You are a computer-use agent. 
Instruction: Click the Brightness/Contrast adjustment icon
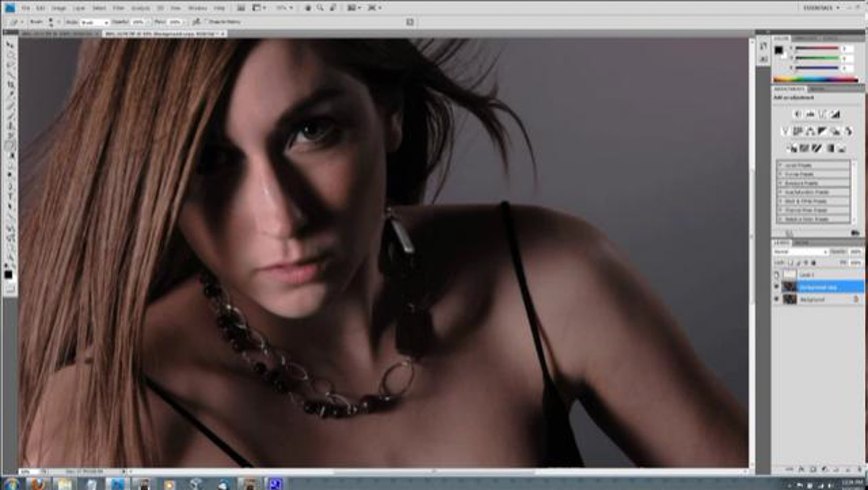tap(798, 115)
